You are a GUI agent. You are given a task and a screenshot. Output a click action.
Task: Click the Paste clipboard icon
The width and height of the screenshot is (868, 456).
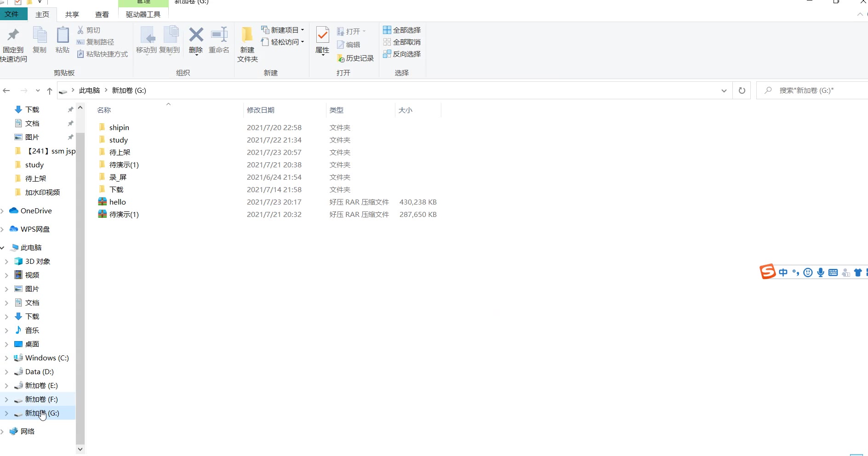(63, 35)
